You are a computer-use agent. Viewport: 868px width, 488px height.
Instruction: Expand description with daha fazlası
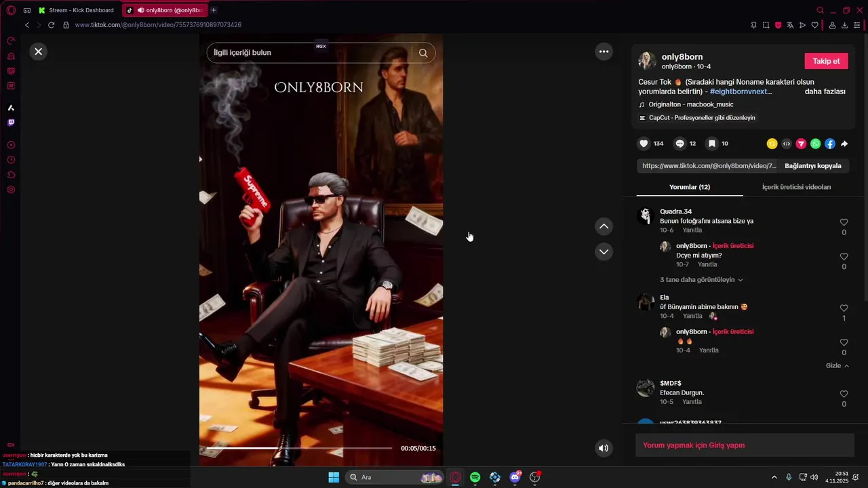point(825,91)
